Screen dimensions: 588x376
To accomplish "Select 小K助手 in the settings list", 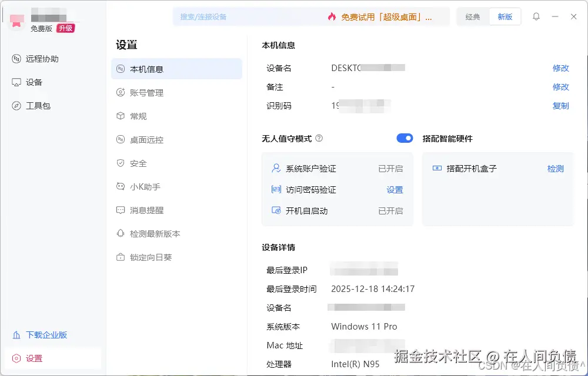I will pyautogui.click(x=146, y=187).
